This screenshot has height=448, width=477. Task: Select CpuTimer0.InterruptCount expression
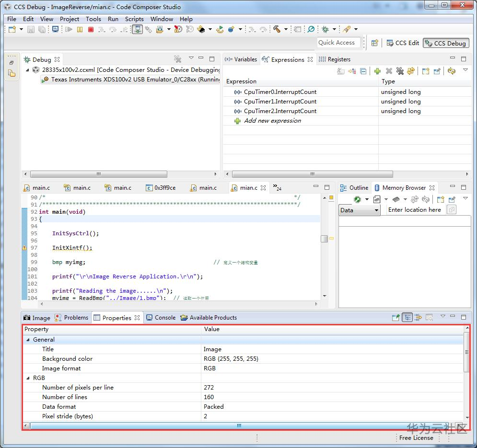[280, 92]
